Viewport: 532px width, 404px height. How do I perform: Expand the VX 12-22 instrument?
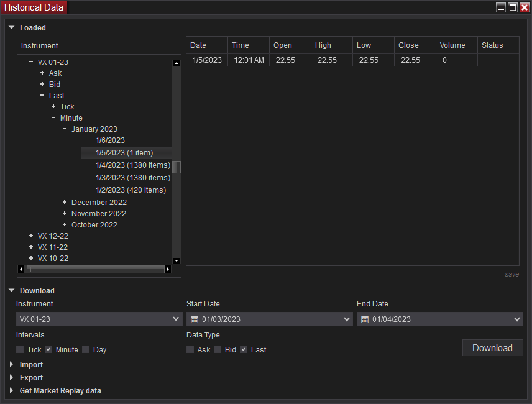[x=31, y=236]
